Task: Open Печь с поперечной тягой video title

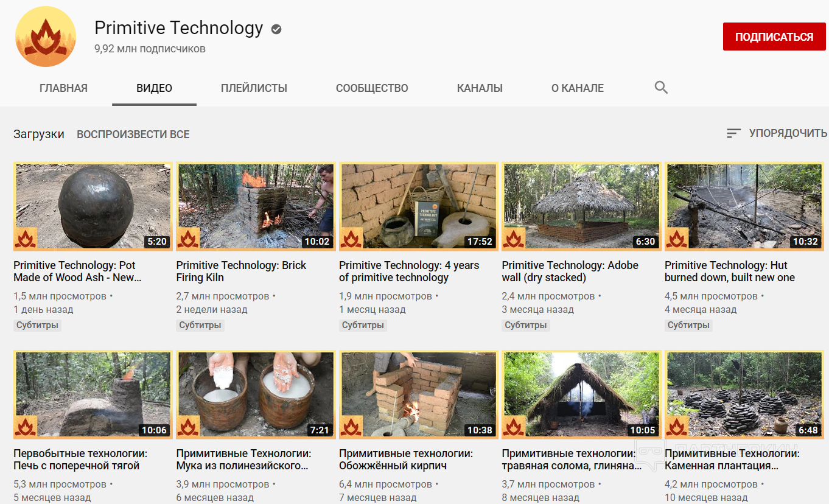Action: 80,460
